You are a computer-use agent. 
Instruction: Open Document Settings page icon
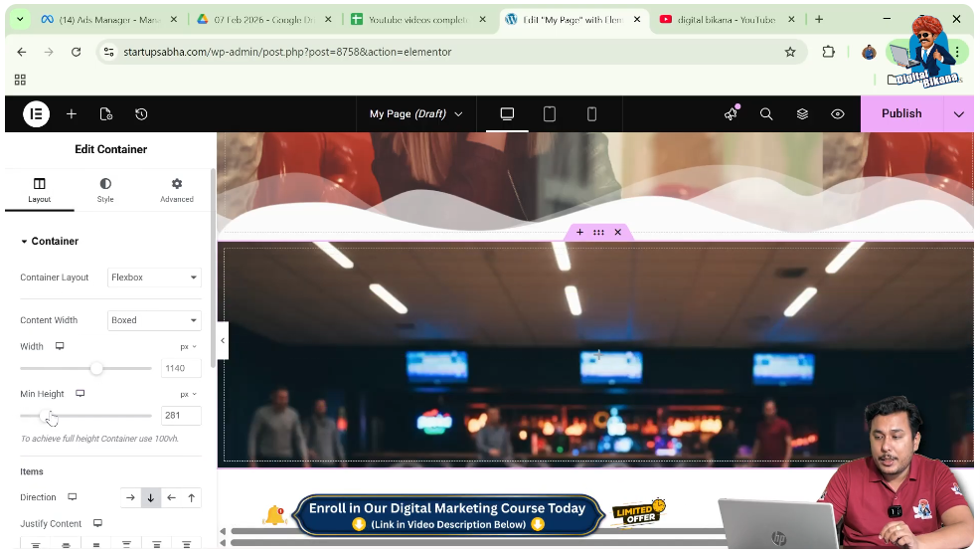coord(106,114)
